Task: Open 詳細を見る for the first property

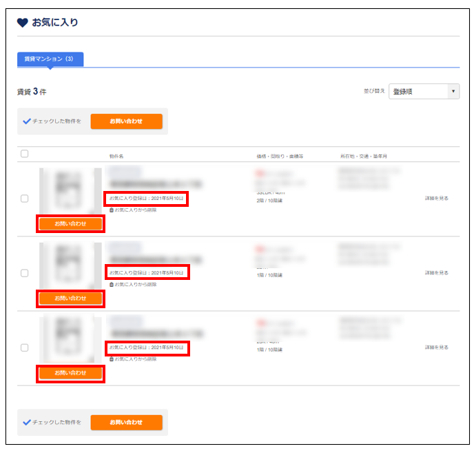Action: point(436,199)
